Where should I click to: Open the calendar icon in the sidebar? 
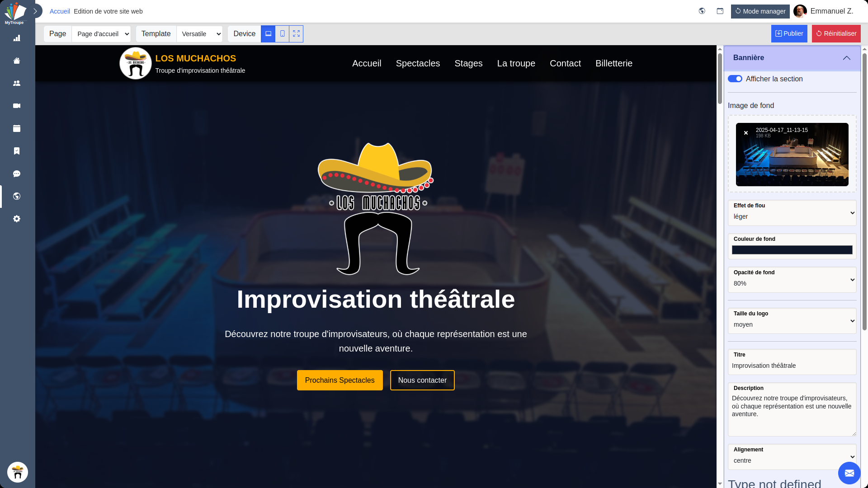[17, 128]
